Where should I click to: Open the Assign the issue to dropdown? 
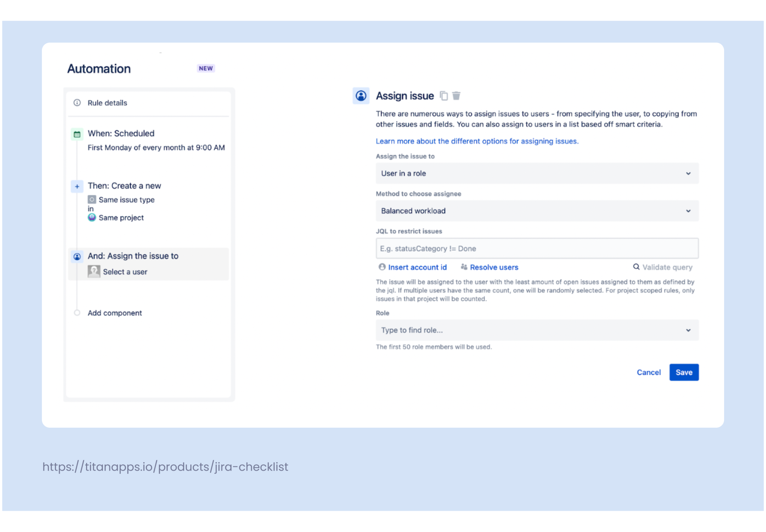coord(537,173)
